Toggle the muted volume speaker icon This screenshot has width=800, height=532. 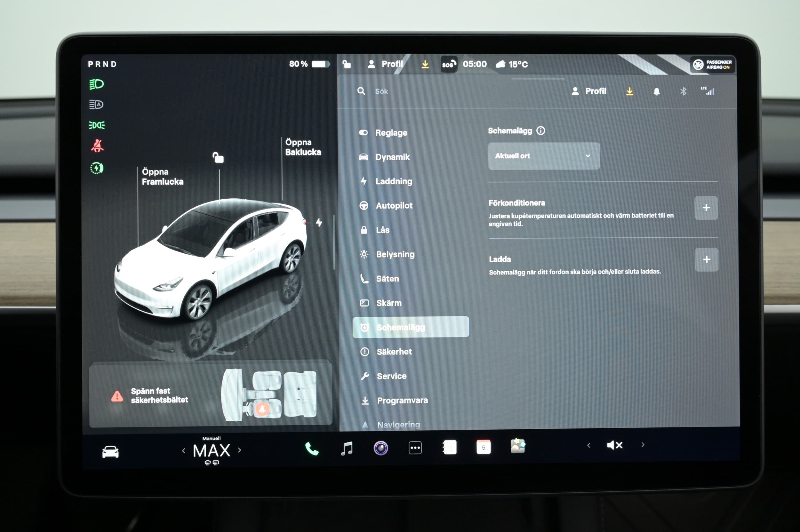point(615,445)
